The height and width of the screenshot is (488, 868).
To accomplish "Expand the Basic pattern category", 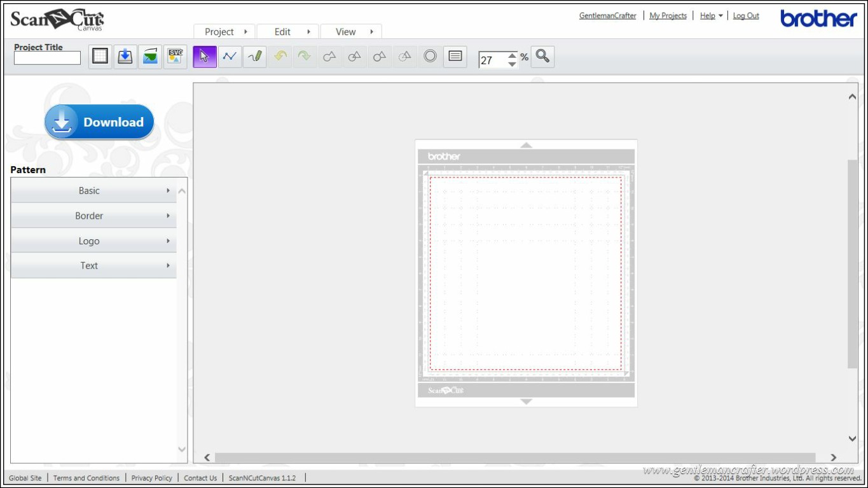I will tap(93, 190).
